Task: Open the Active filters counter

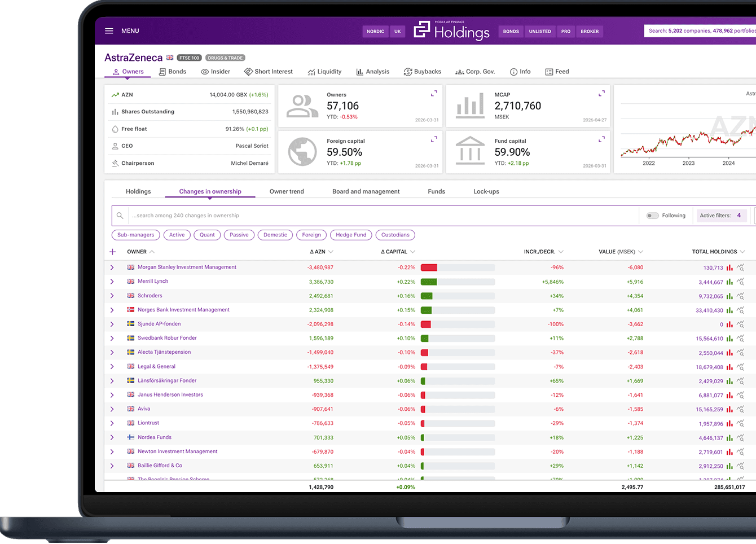Action: click(x=720, y=216)
